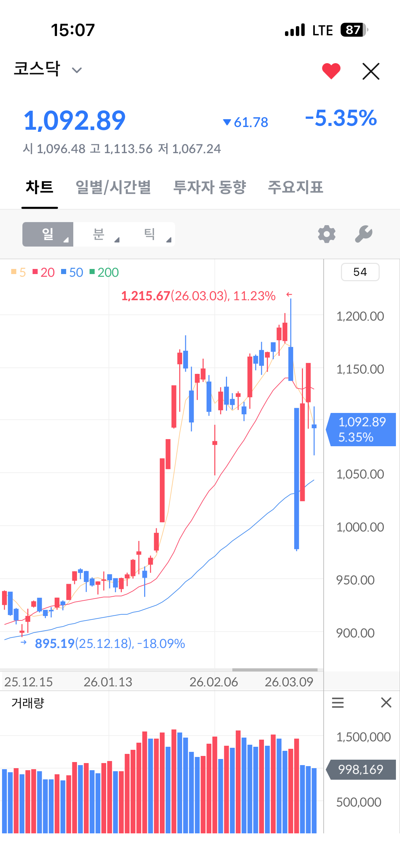
Task: Switch to the 투자자 동향 tab
Action: pyautogui.click(x=210, y=187)
